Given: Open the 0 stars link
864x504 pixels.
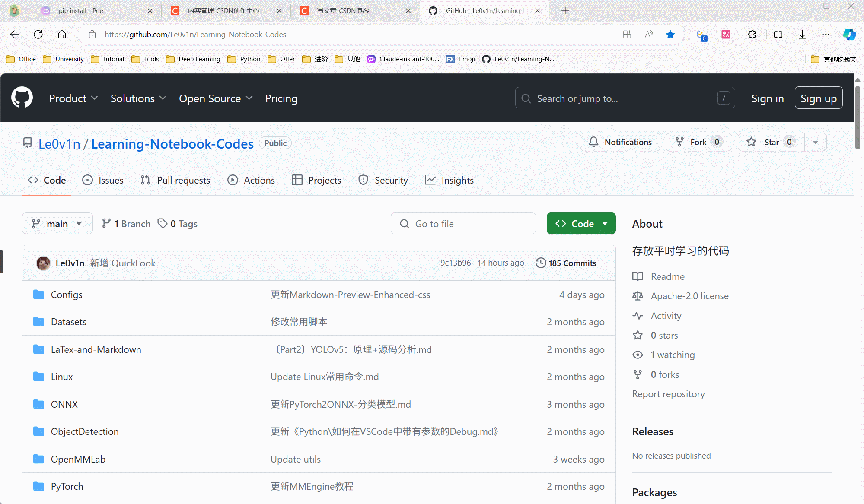Looking at the screenshot, I should point(655,335).
